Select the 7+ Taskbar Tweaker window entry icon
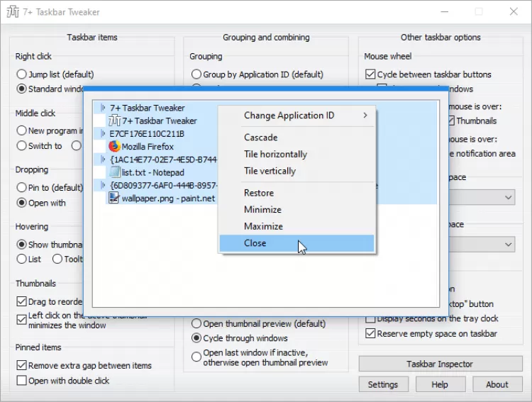This screenshot has height=402, width=532. click(x=115, y=121)
